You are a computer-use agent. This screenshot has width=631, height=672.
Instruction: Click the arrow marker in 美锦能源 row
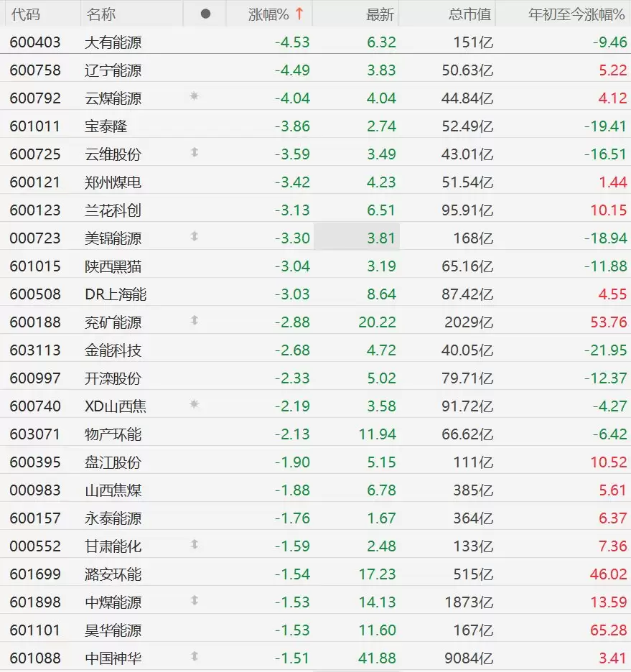coord(195,236)
